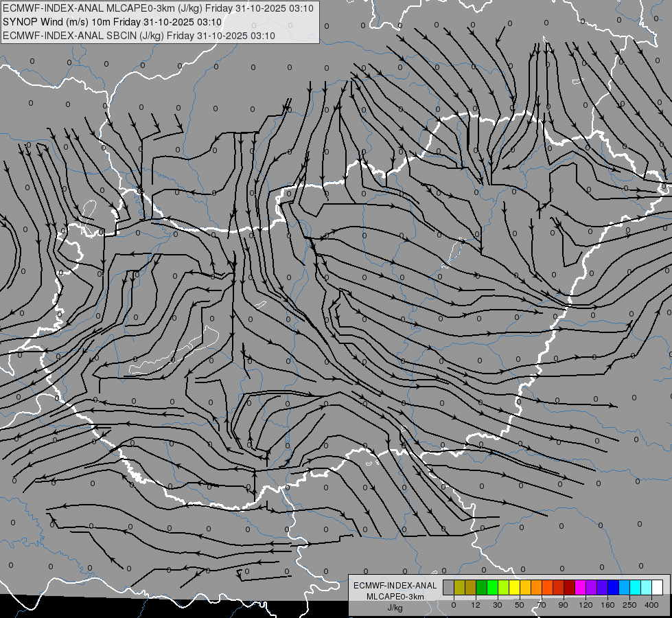This screenshot has height=618, width=672.
Task: Click the legend MLCAPE0-3km label
Action: 395,597
